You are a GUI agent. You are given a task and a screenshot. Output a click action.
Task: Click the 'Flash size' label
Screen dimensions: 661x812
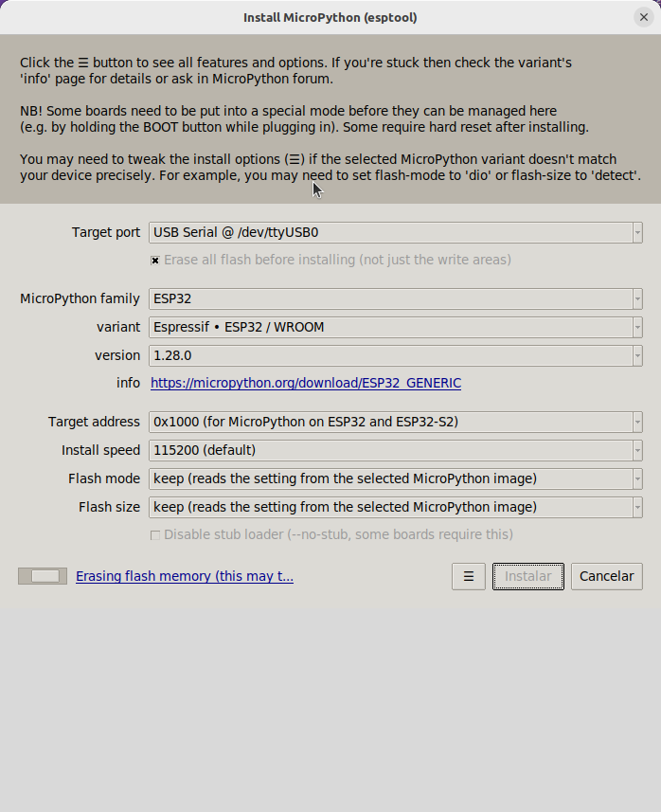[x=109, y=508]
